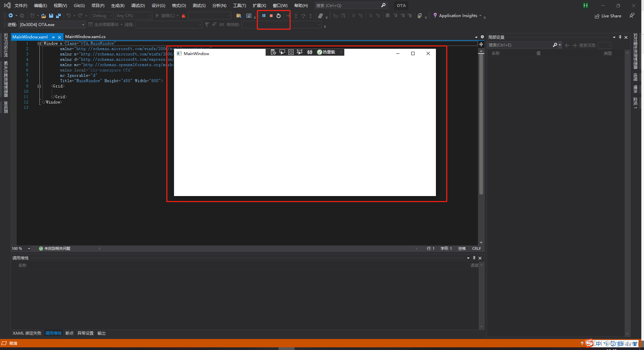This screenshot has height=350, width=644.
Task: Collapse the Grid element at line 9
Action: point(39,86)
